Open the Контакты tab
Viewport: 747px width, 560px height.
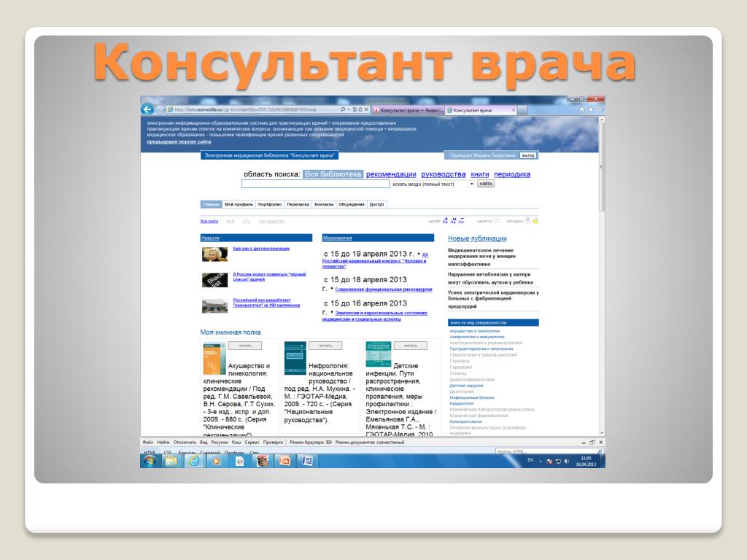pos(324,204)
